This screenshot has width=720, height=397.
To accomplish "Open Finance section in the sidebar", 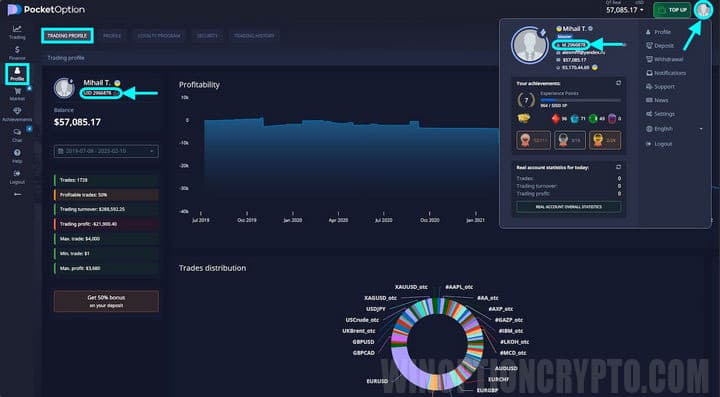I will (x=17, y=53).
